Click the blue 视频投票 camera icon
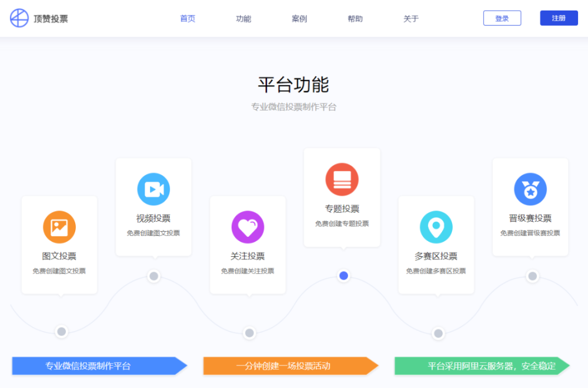 (153, 189)
